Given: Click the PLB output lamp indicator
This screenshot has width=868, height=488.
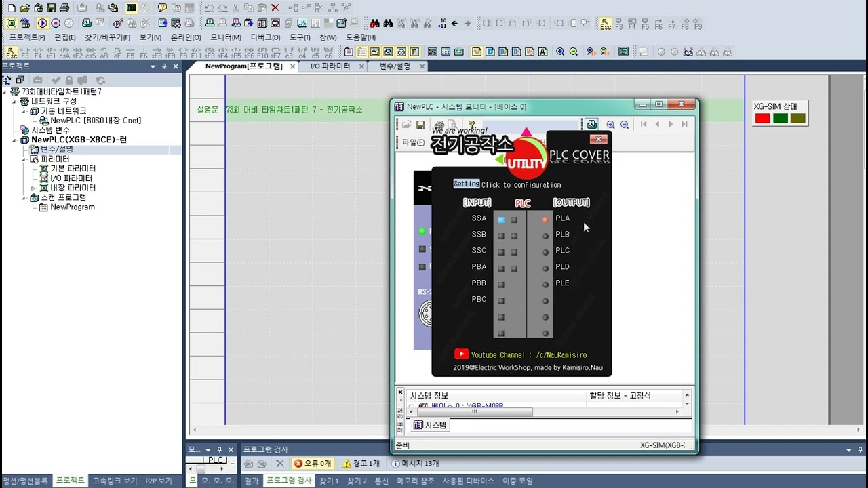Looking at the screenshot, I should click(545, 236).
